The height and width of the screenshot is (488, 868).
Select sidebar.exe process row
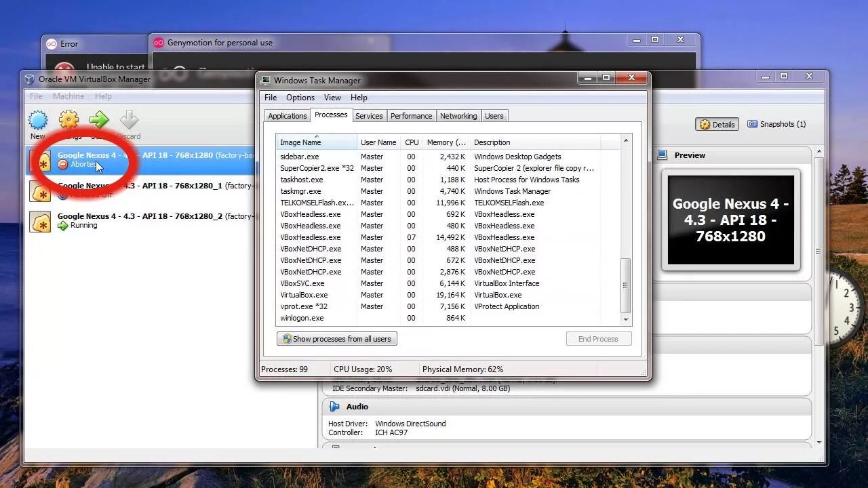(448, 157)
